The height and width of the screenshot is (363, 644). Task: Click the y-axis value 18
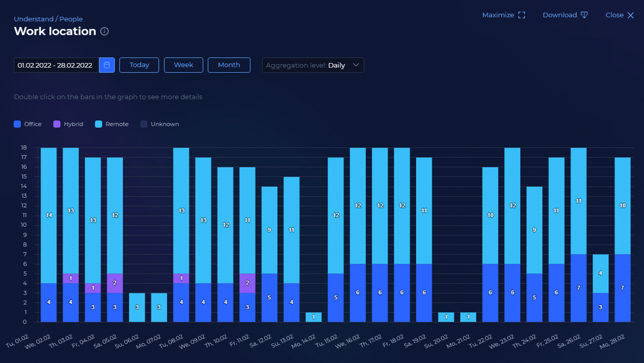(x=24, y=148)
